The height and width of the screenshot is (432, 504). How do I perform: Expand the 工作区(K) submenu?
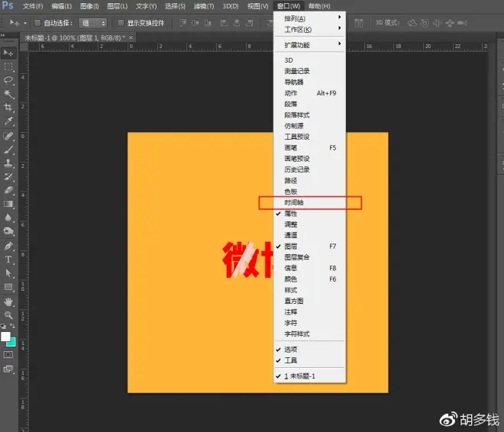[x=310, y=30]
